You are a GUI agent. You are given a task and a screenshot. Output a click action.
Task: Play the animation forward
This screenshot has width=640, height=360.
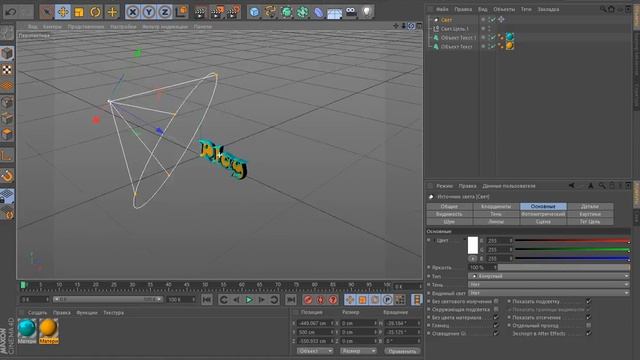249,300
